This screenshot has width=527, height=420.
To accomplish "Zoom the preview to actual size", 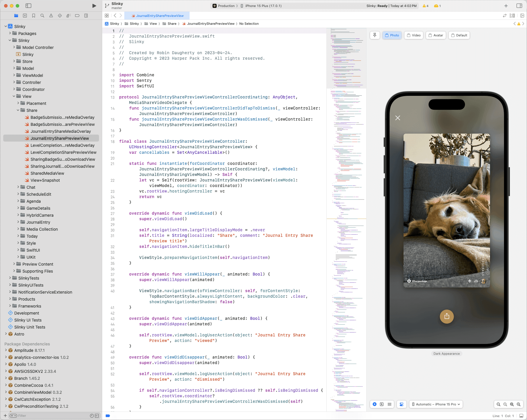I will point(505,404).
